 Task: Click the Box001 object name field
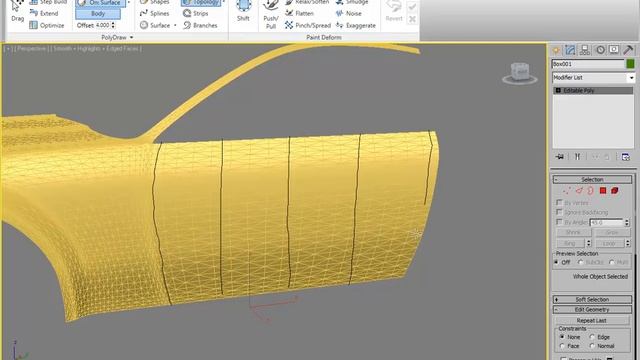point(588,64)
